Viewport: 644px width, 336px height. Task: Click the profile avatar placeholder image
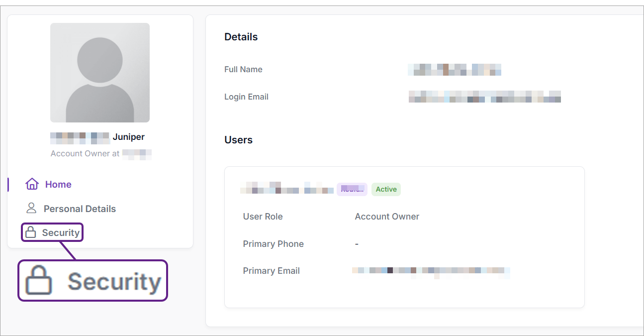tap(99, 73)
